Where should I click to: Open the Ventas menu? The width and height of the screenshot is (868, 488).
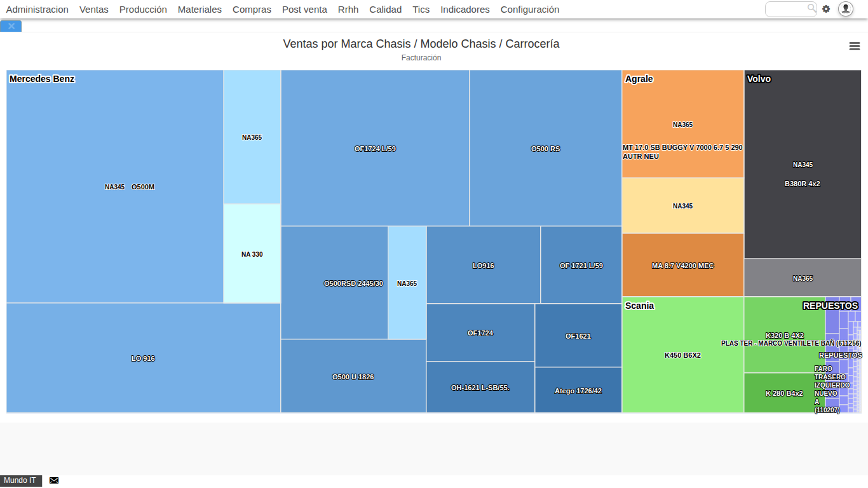(93, 10)
